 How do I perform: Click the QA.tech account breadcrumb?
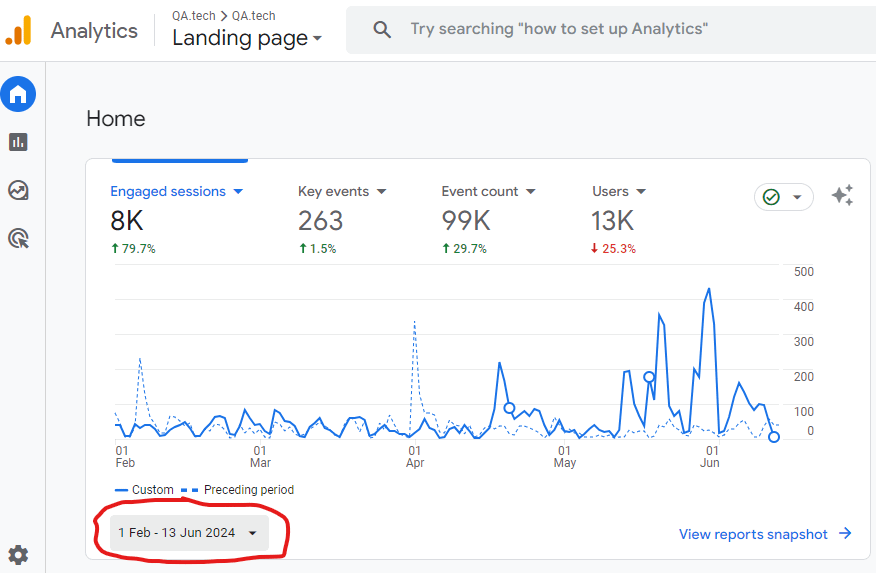[x=193, y=16]
